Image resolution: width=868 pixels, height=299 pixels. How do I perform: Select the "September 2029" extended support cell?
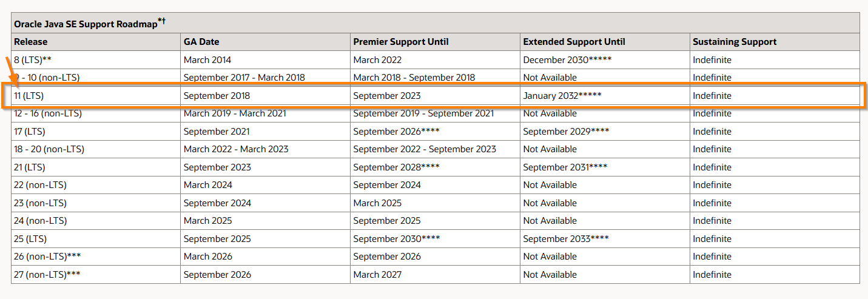pos(566,132)
